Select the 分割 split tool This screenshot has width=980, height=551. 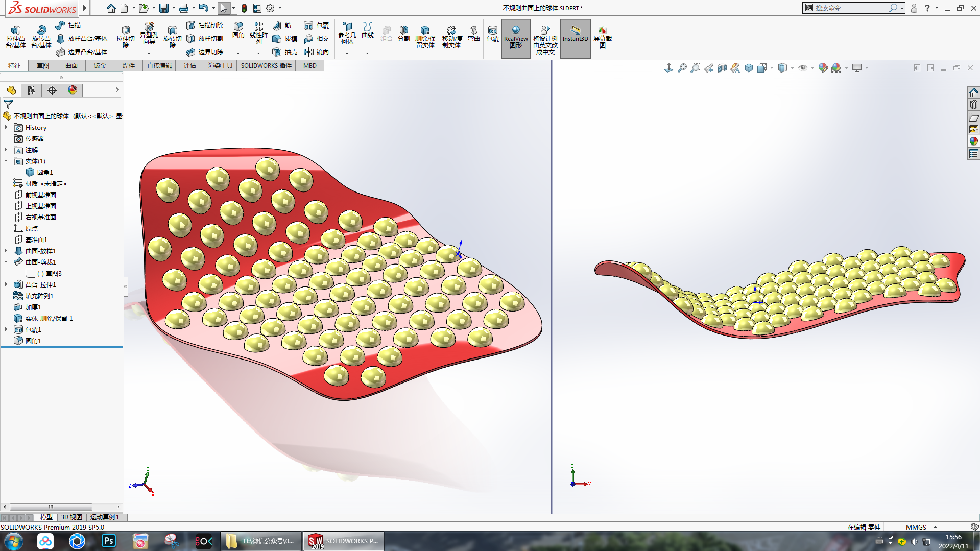tap(404, 34)
